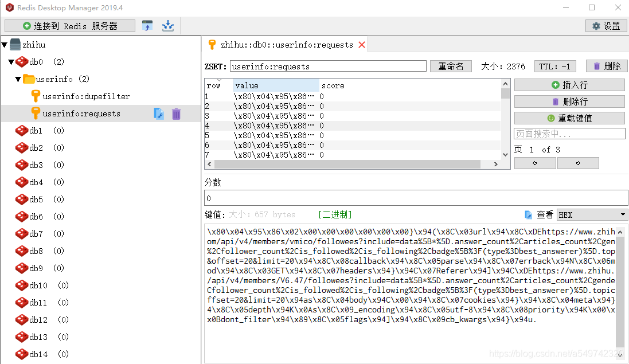Select the zhihu server icon

pos(15,45)
